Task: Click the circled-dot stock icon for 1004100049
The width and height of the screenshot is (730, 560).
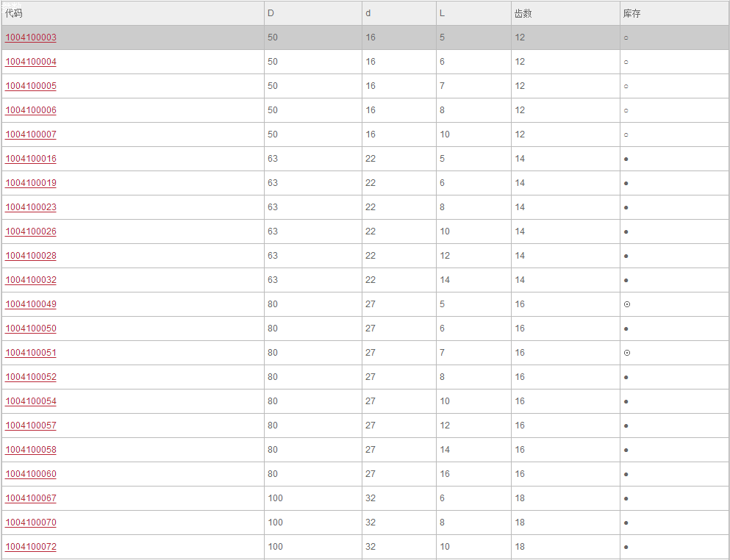Action: (x=626, y=304)
